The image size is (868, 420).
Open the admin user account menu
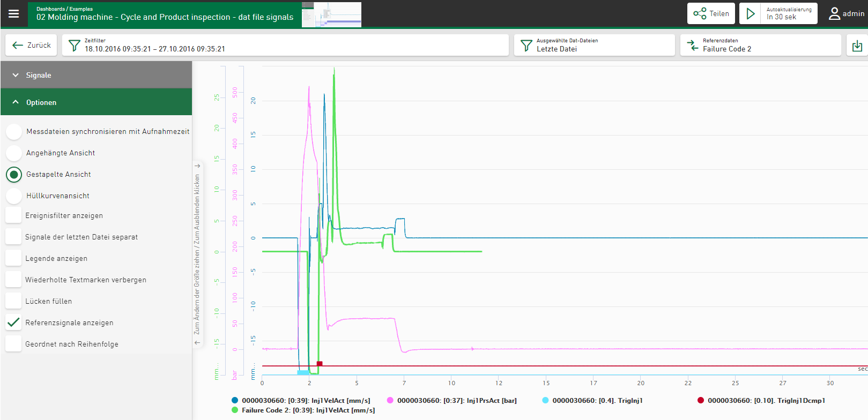click(847, 13)
